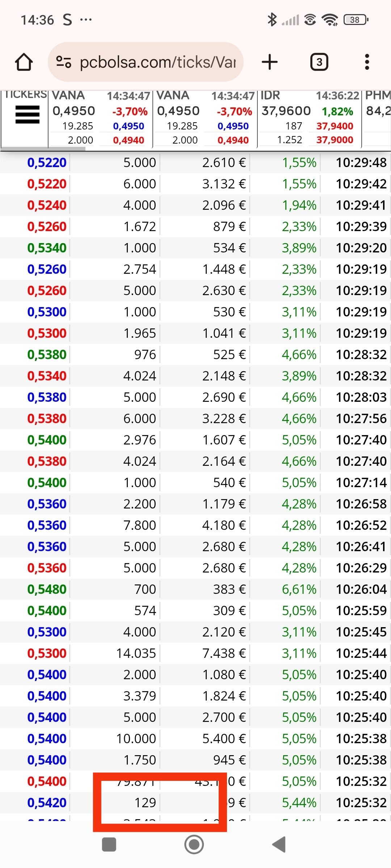Select the 2.976 volume cell
This screenshot has width=391, height=868.
[x=139, y=440]
